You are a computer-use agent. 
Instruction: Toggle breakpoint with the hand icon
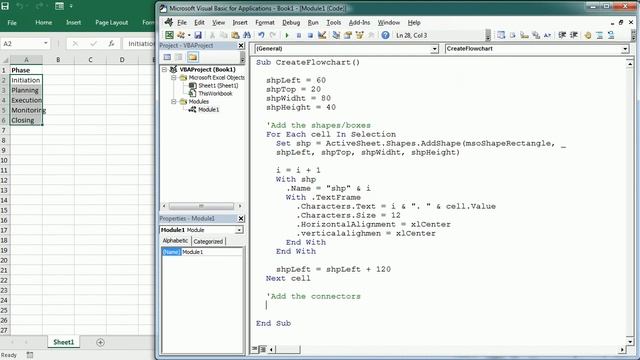[x=588, y=36]
